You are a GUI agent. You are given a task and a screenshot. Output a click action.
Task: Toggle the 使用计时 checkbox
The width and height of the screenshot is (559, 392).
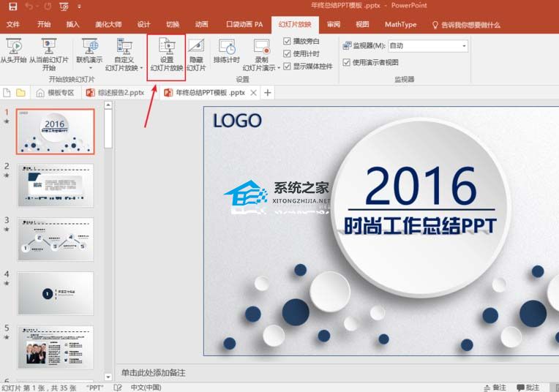point(287,54)
